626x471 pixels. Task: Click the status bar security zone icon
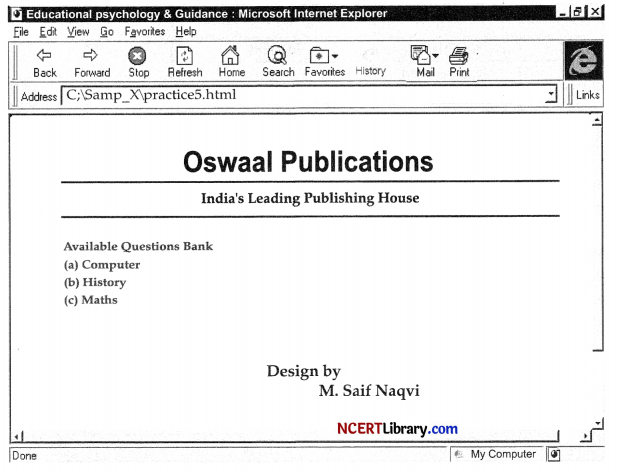[x=554, y=454]
